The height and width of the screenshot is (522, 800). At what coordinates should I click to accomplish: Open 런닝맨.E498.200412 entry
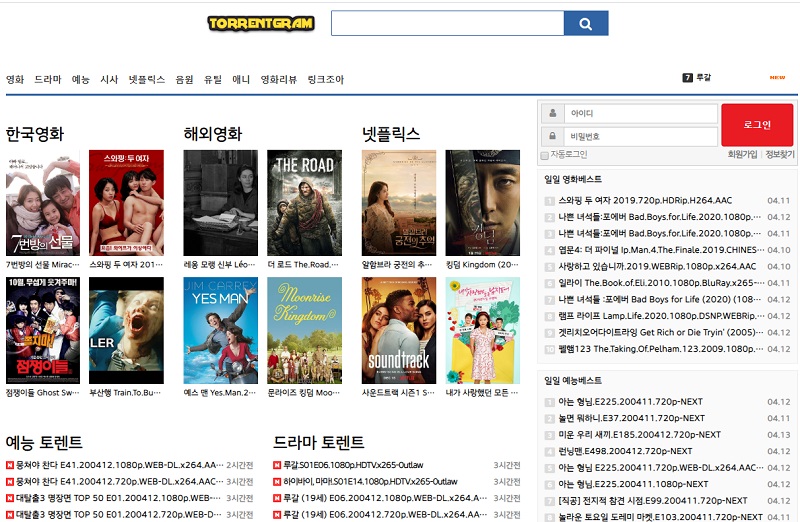click(625, 451)
